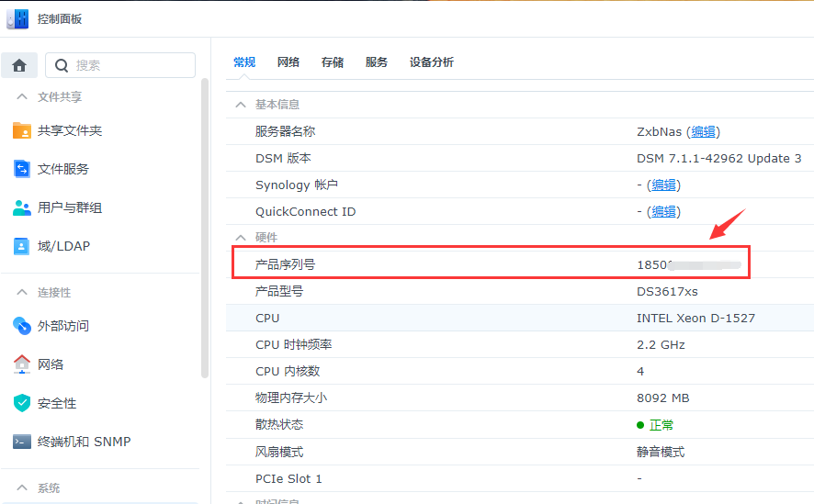
Task: Click the 物理内存大小 label
Action: (290, 398)
